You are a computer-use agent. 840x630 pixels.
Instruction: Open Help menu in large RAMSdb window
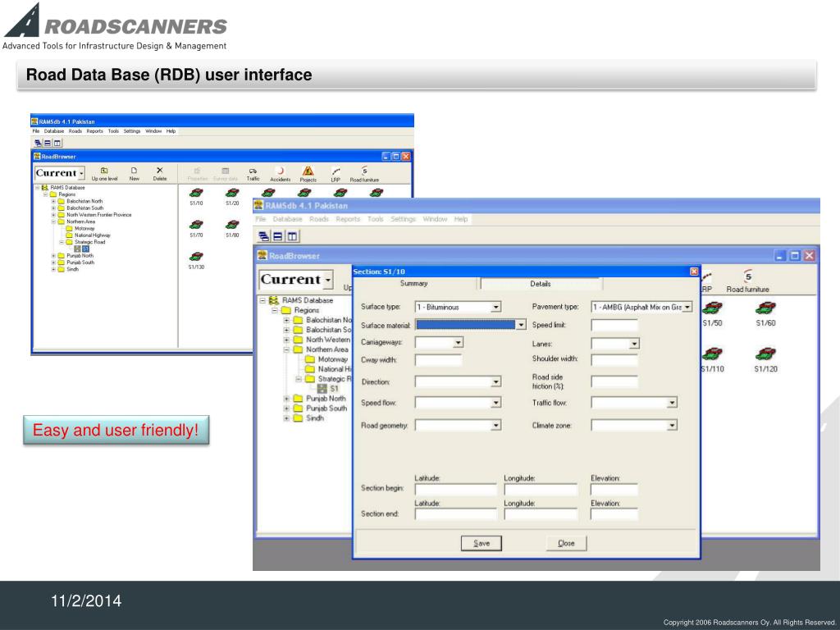click(461, 219)
